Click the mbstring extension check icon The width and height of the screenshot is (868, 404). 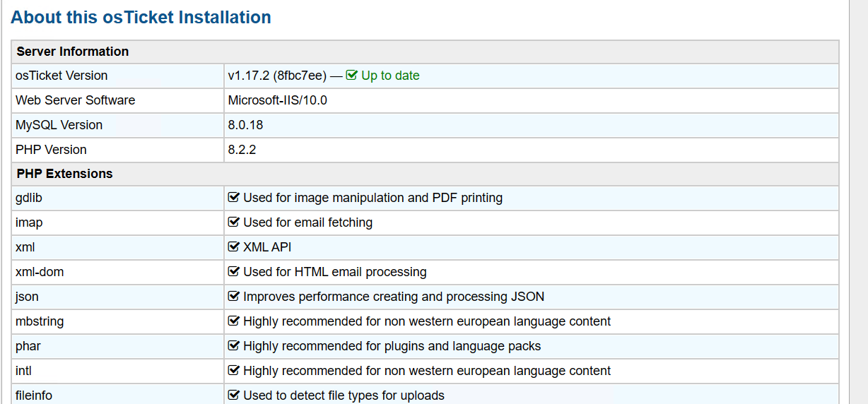tap(234, 321)
